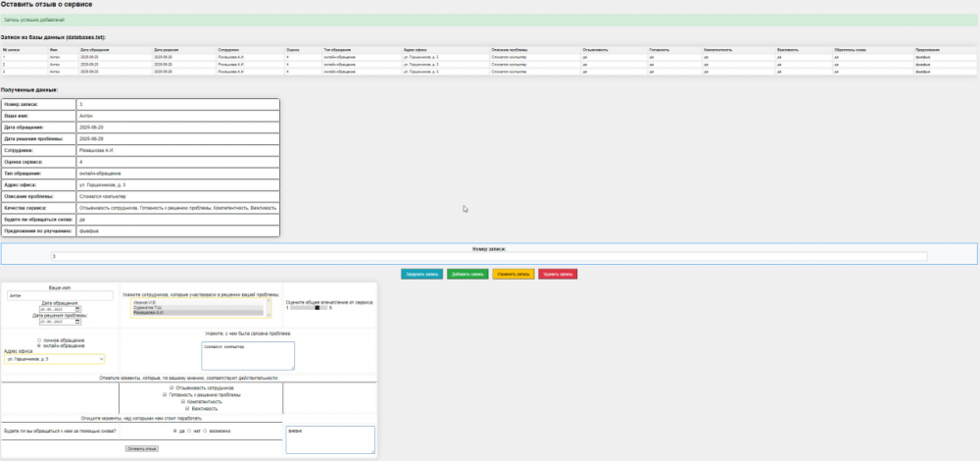Click record row 1 in the database table
980x461 pixels.
[x=489, y=57]
